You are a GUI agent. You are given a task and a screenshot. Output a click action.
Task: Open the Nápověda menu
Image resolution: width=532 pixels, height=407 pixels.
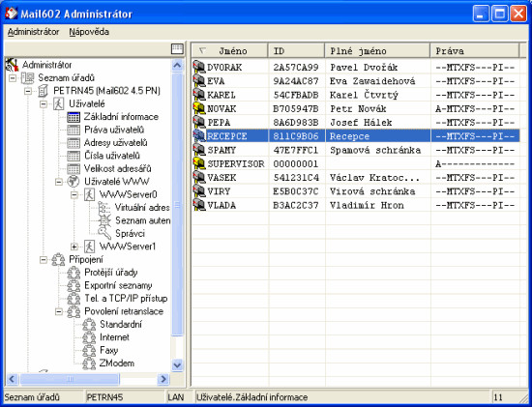89,32
